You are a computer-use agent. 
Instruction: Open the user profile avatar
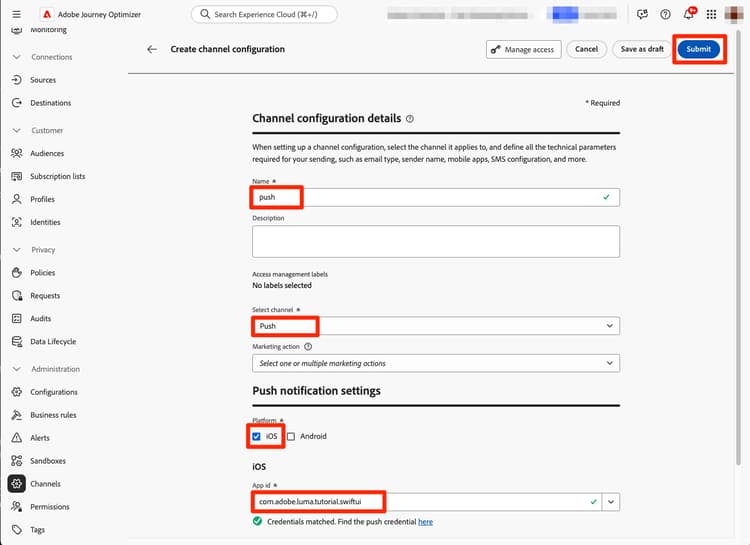coord(734,14)
